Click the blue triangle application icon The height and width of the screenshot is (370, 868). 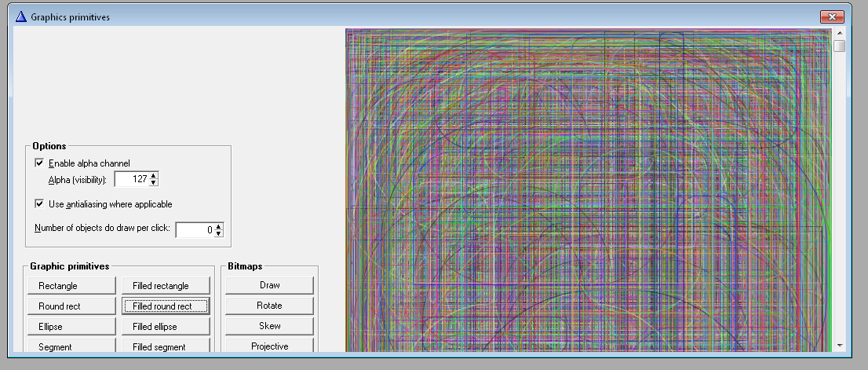click(21, 16)
